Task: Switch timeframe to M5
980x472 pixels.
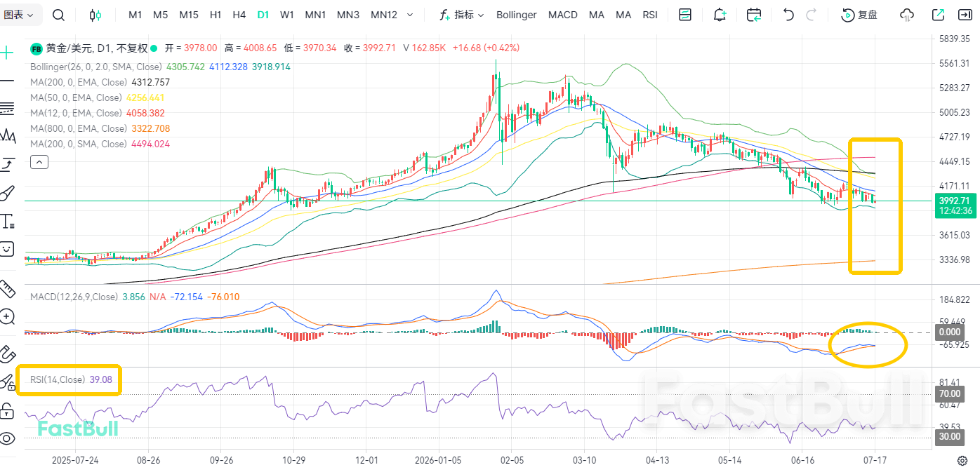Action: point(160,15)
